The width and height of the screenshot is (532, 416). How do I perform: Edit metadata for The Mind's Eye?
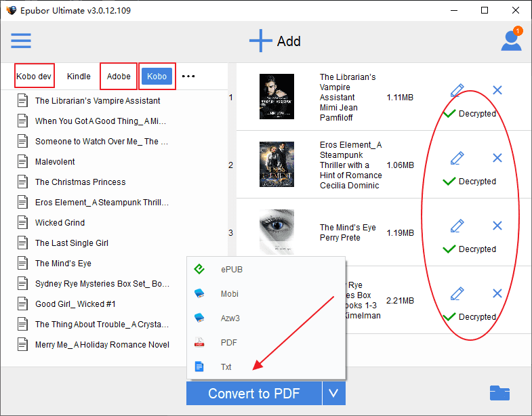(x=457, y=226)
